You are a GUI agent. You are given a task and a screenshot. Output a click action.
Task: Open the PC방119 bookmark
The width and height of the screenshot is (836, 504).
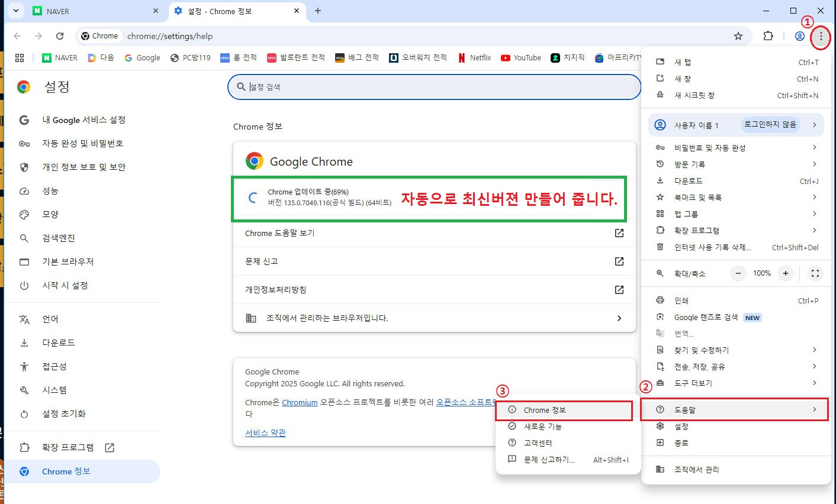click(190, 57)
